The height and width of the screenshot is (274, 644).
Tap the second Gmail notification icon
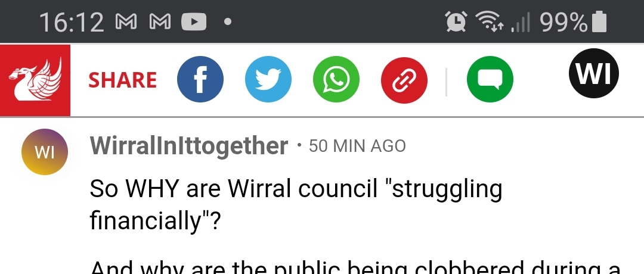(x=160, y=21)
